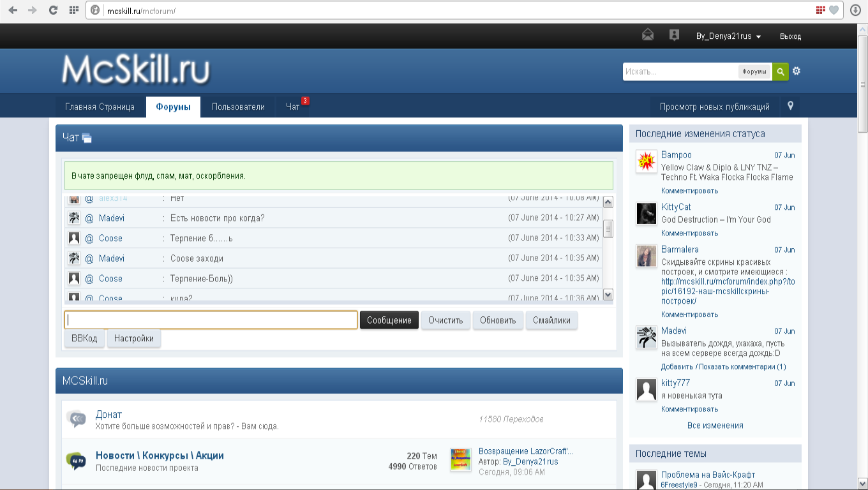Click the Донат forum speech bubble icon
This screenshot has width=868, height=490.
pos(77,419)
